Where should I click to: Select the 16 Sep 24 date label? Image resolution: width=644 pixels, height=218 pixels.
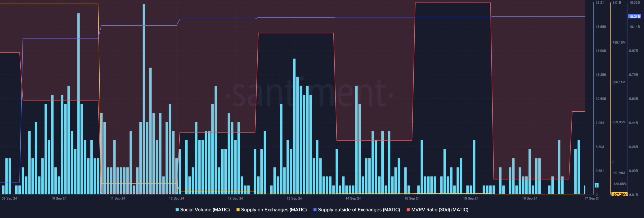click(530, 198)
